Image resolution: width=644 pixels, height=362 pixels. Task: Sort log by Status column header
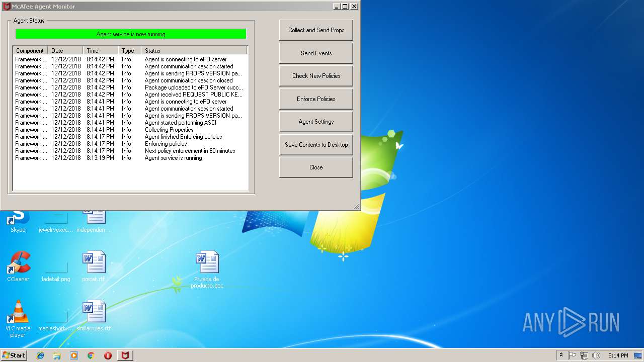coord(194,51)
